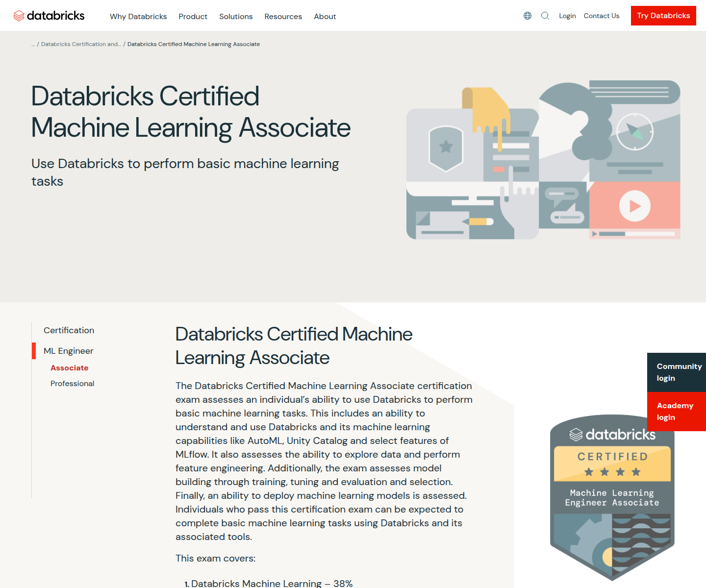Select Professional in the sidebar

[x=72, y=384]
